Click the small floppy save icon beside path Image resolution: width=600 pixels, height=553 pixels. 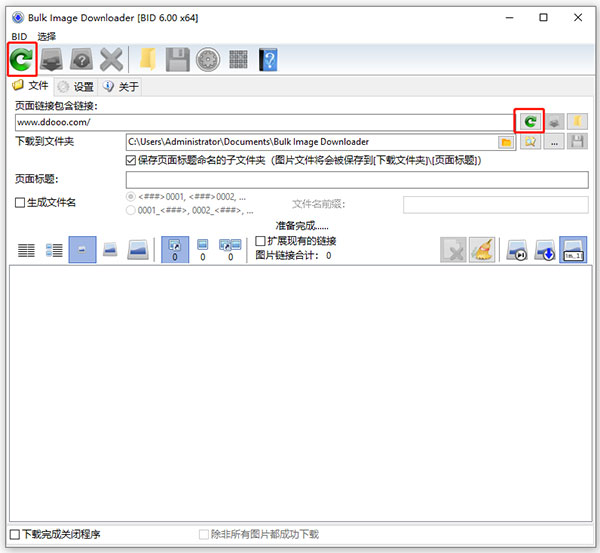tap(577, 142)
